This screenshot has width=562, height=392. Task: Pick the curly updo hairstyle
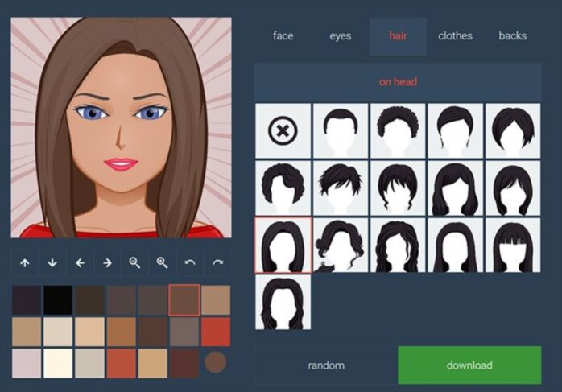pos(341,245)
